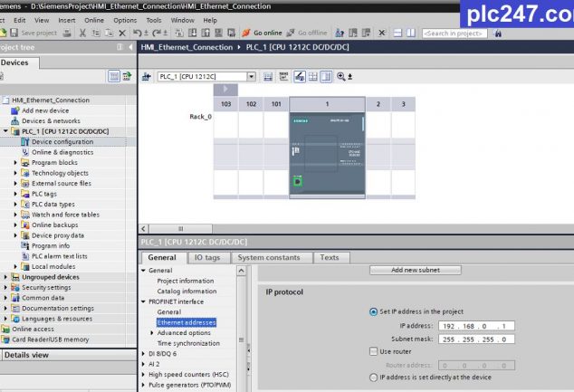Click the Redo arrow icon
This screenshot has width=574, height=392.
click(x=157, y=33)
